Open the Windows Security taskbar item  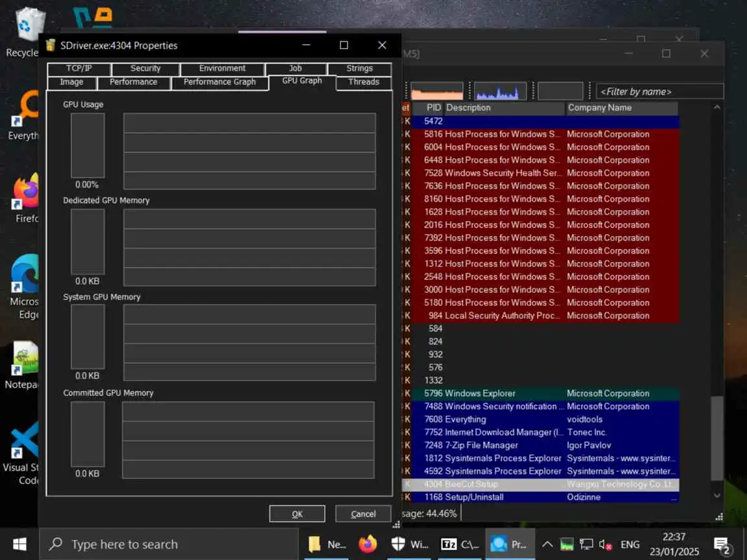pos(409,544)
